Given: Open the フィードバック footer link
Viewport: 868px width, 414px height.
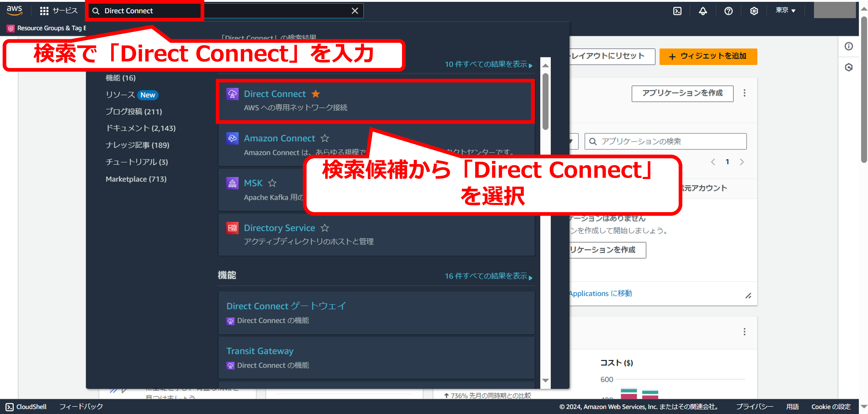Looking at the screenshot, I should (81, 407).
